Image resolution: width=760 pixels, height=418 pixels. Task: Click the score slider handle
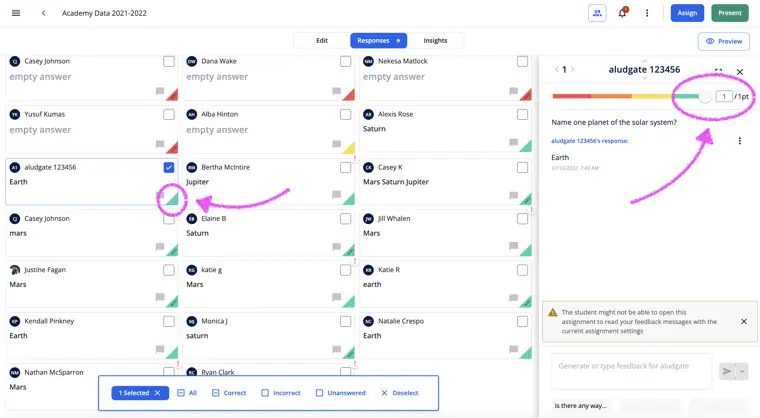coord(705,96)
